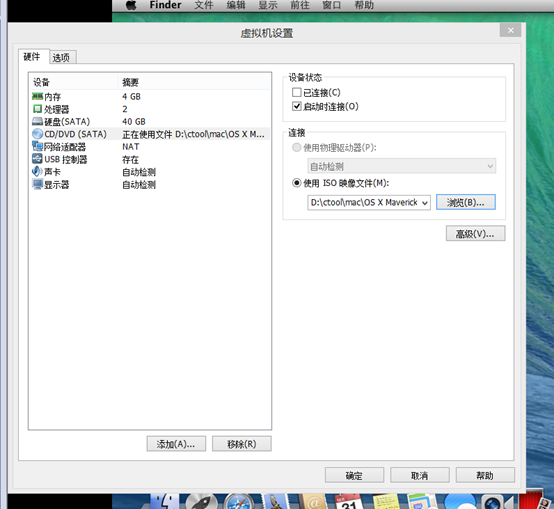This screenshot has height=509, width=554.
Task: Open Finder from the Dock
Action: (x=165, y=502)
